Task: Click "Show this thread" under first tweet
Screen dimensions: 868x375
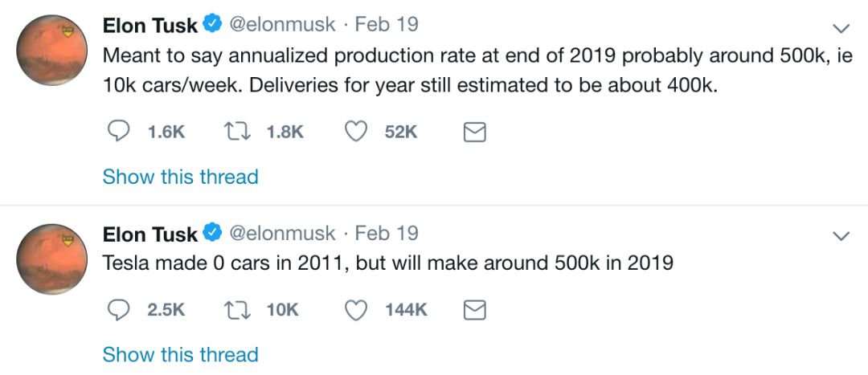Action: 180,177
